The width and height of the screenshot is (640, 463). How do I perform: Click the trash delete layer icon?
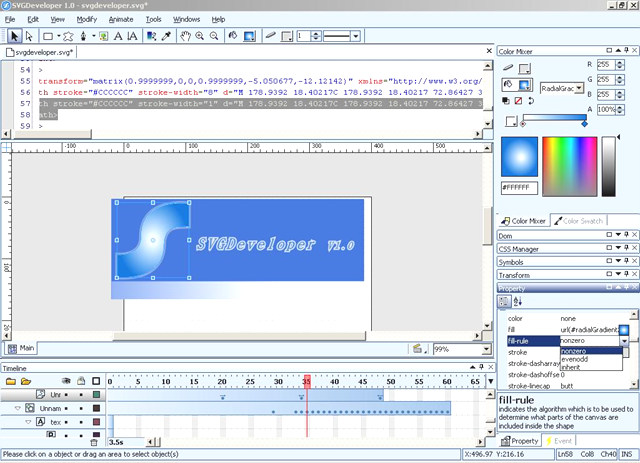coord(94,443)
